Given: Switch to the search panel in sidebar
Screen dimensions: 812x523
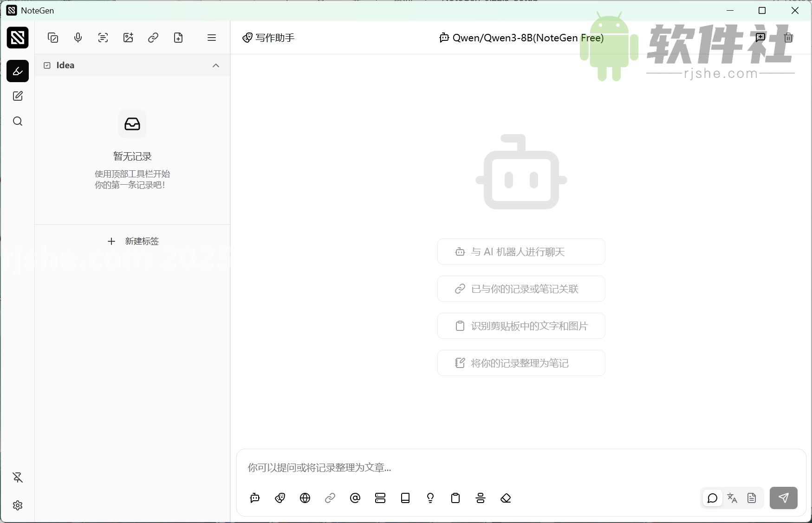Looking at the screenshot, I should click(18, 121).
